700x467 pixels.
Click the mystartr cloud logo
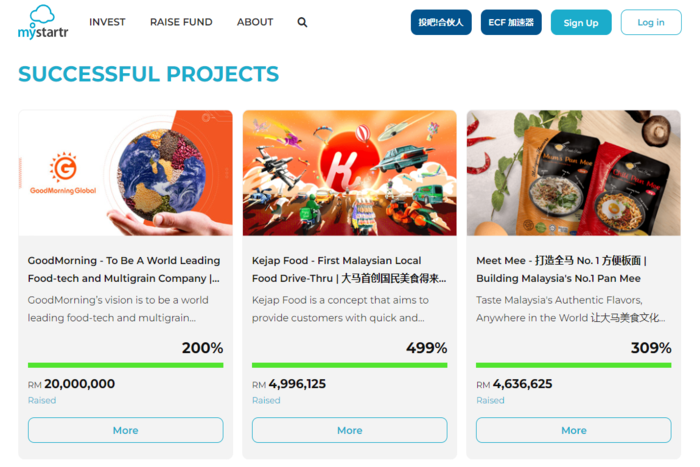(43, 22)
